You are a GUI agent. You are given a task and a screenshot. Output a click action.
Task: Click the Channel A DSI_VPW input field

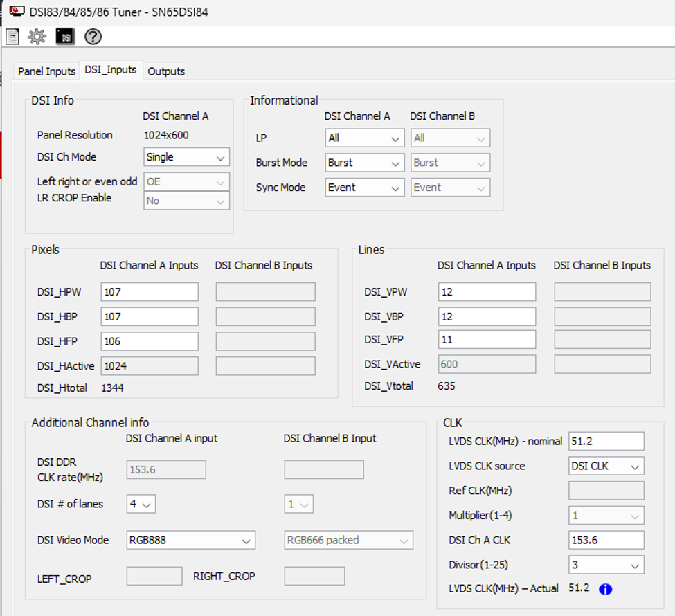487,292
